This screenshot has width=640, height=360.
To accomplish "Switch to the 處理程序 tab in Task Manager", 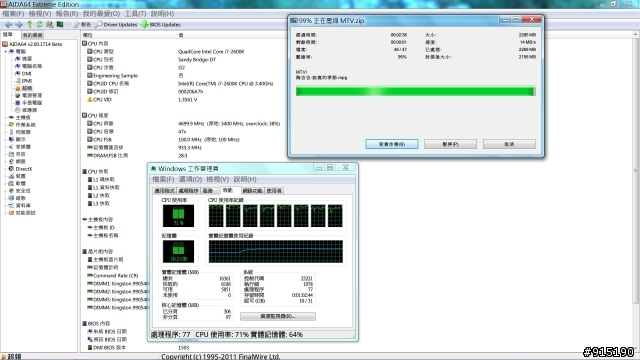I will click(x=188, y=191).
